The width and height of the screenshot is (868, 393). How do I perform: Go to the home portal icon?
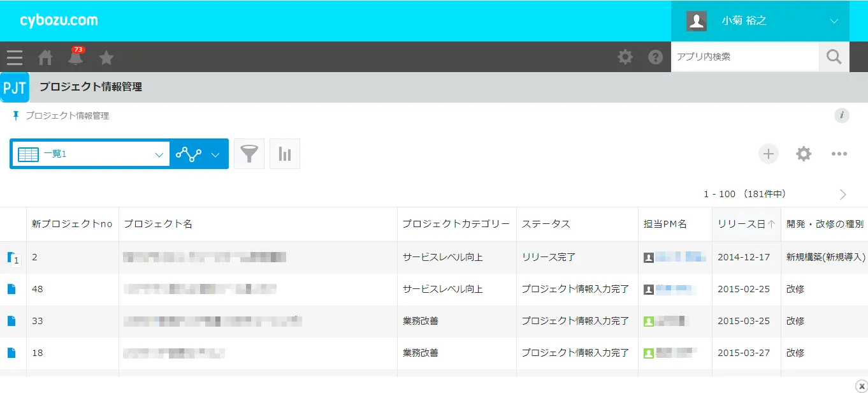coord(45,57)
